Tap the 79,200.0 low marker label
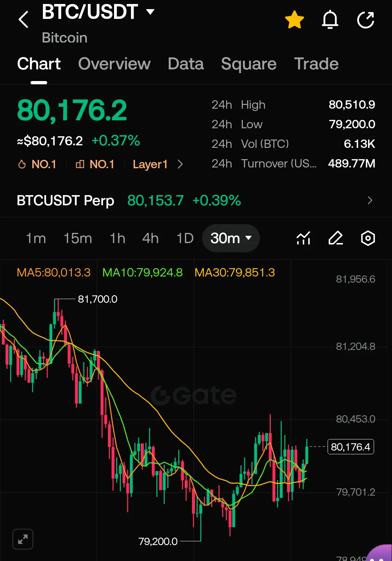This screenshot has height=561, width=392. [x=158, y=541]
